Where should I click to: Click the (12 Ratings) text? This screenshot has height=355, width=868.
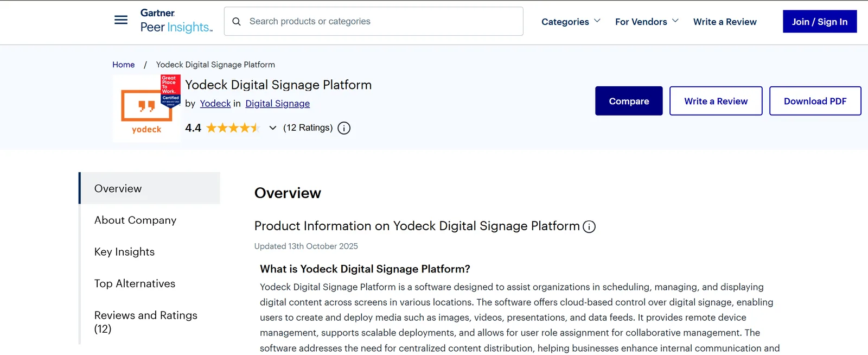[x=308, y=128]
